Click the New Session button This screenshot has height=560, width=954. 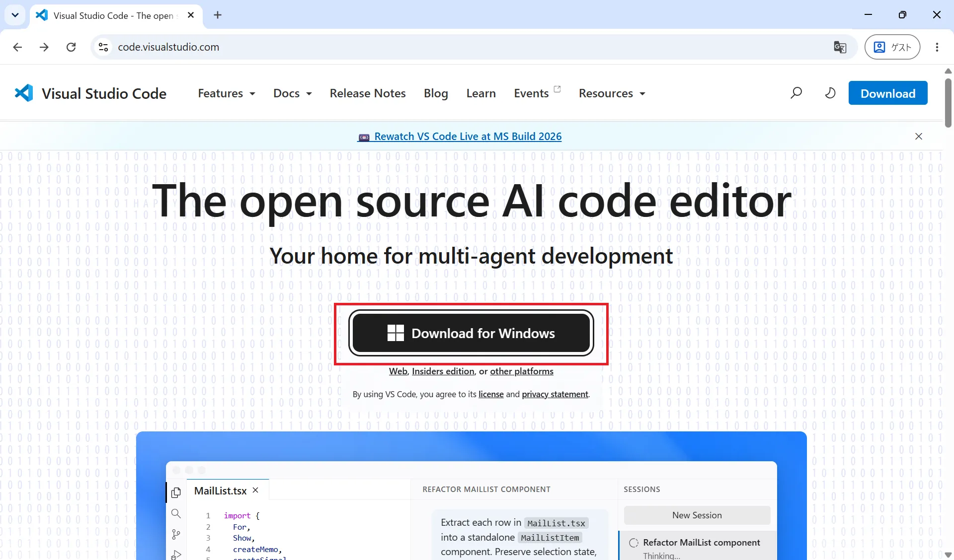tap(697, 515)
